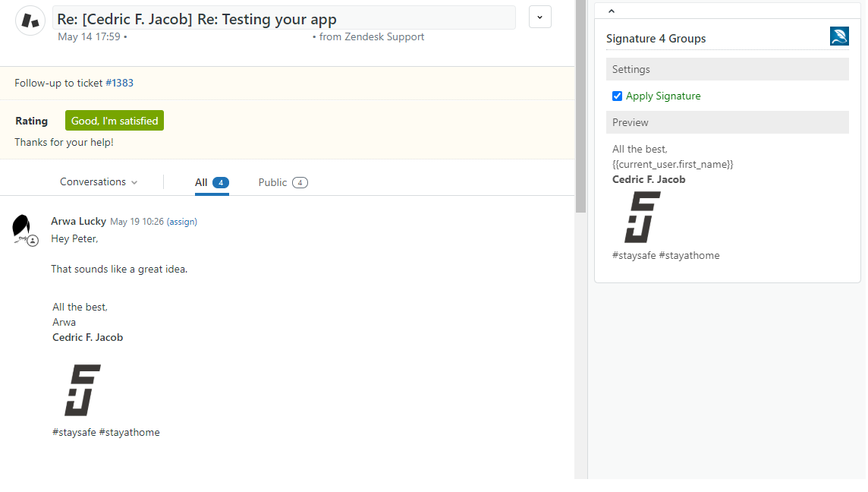Screen dimensions: 868x492
Task: Open follow-up ticket #1383 link
Action: pyautogui.click(x=119, y=84)
